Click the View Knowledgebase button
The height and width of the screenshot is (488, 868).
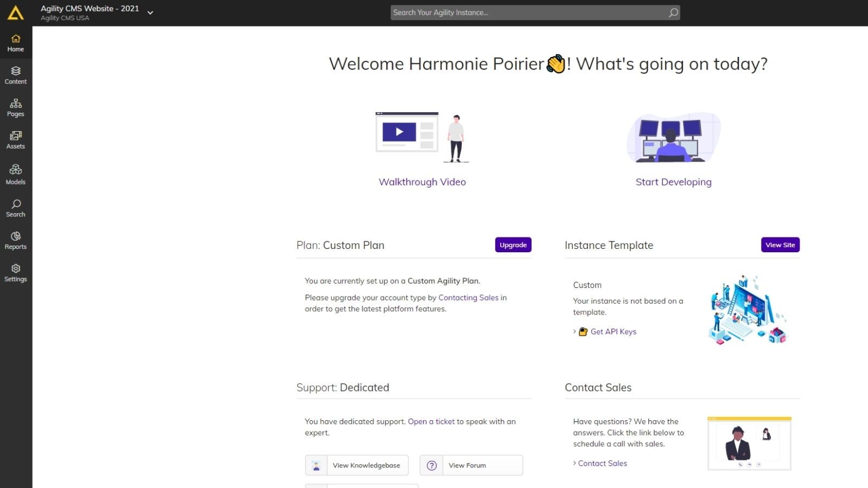click(x=356, y=465)
